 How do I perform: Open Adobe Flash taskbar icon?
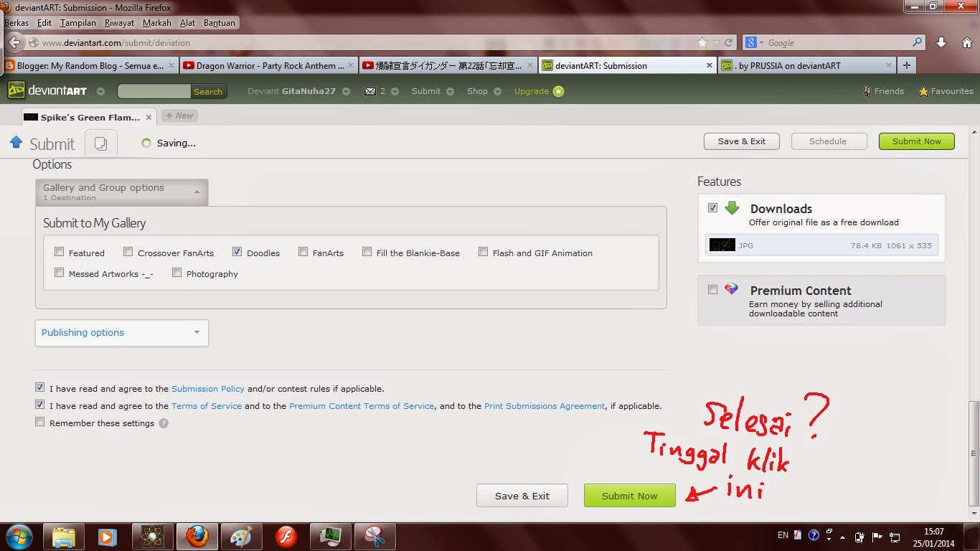click(x=286, y=536)
